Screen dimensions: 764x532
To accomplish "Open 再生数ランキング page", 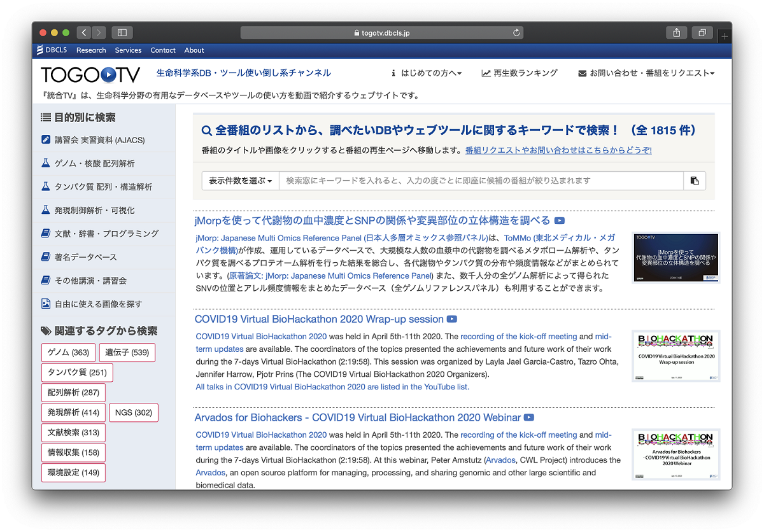I will 520,73.
